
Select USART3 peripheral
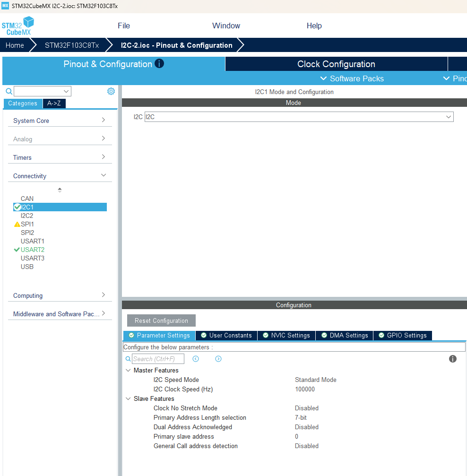(33, 258)
